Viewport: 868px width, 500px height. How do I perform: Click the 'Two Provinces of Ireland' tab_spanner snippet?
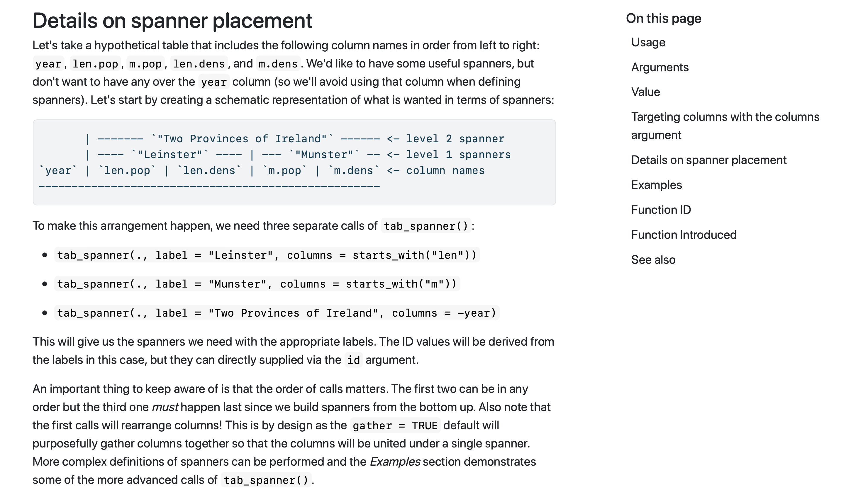point(276,313)
